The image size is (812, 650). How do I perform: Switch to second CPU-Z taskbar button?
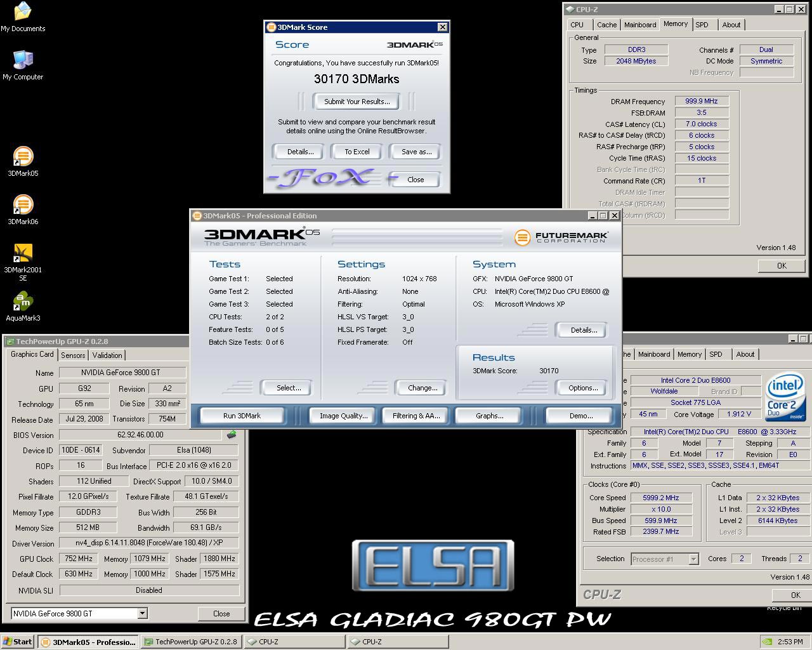pyautogui.click(x=398, y=642)
